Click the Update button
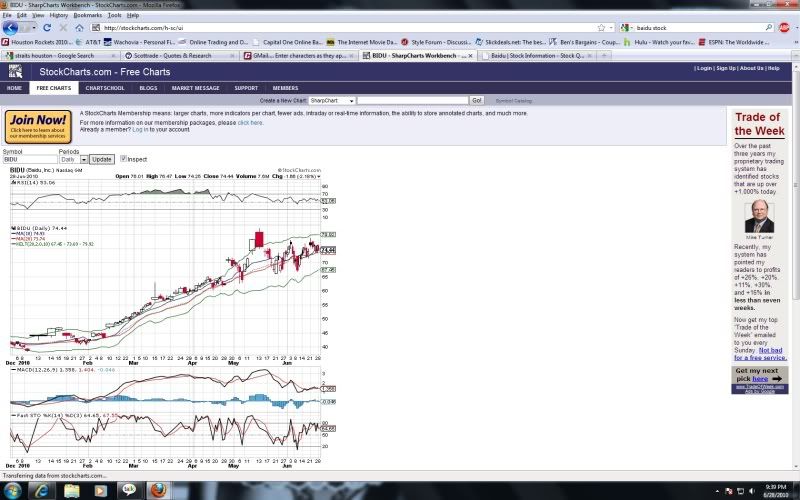Image resolution: width=800 pixels, height=500 pixels. tap(101, 159)
